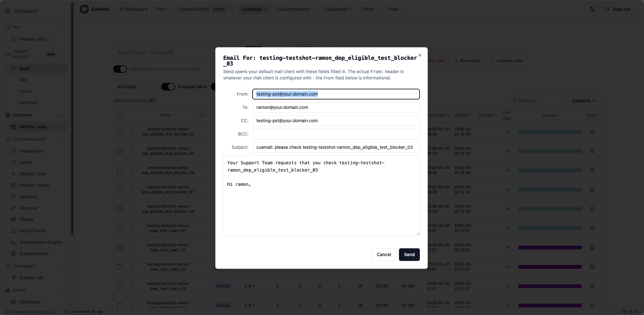The width and height of the screenshot is (644, 315).
Task: Open row menu for load_test_chain_00
Action: pos(132,228)
